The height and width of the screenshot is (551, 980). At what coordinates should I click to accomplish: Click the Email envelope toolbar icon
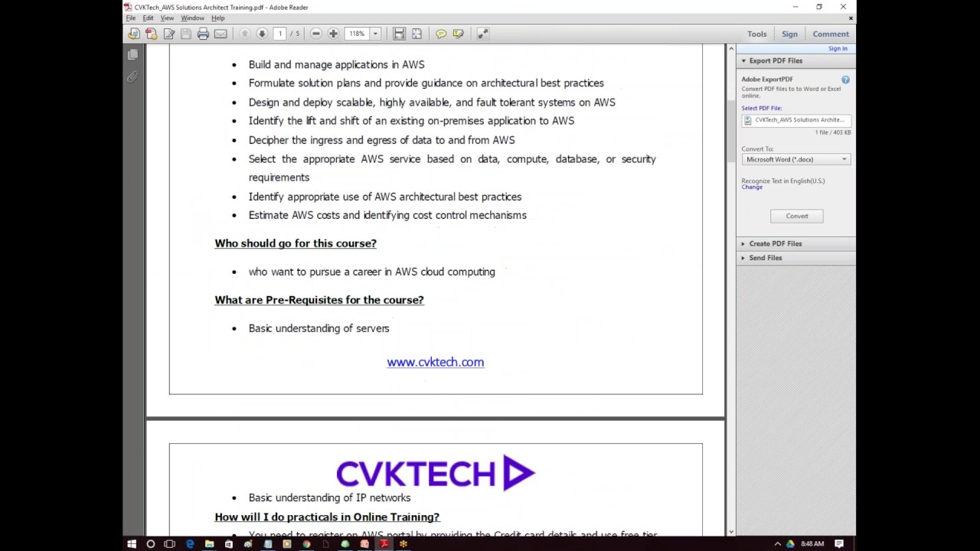click(220, 34)
